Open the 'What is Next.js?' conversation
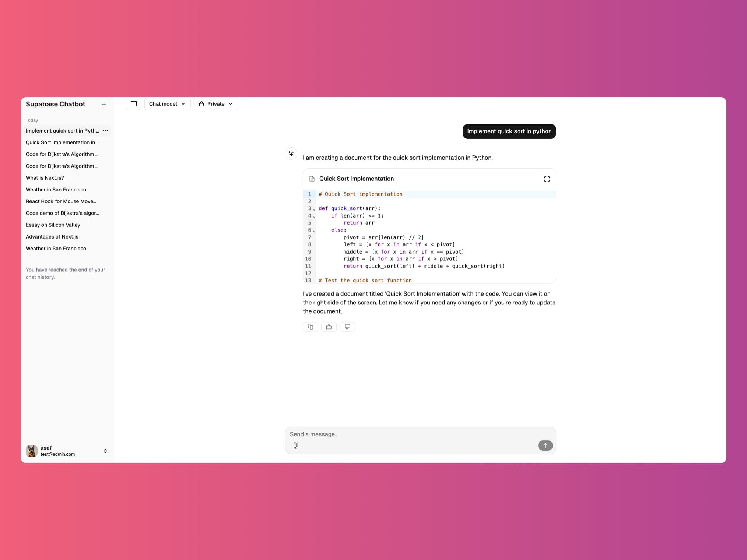This screenshot has height=560, width=747. click(x=45, y=178)
